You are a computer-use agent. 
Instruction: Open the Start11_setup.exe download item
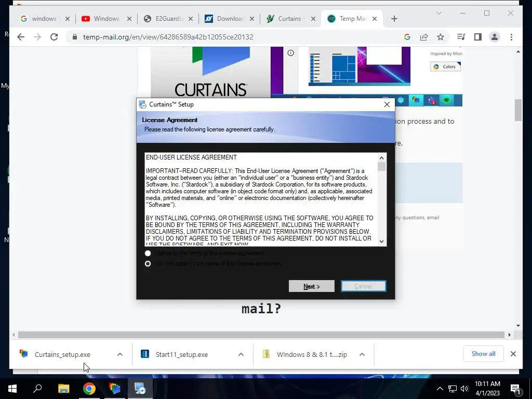click(181, 354)
